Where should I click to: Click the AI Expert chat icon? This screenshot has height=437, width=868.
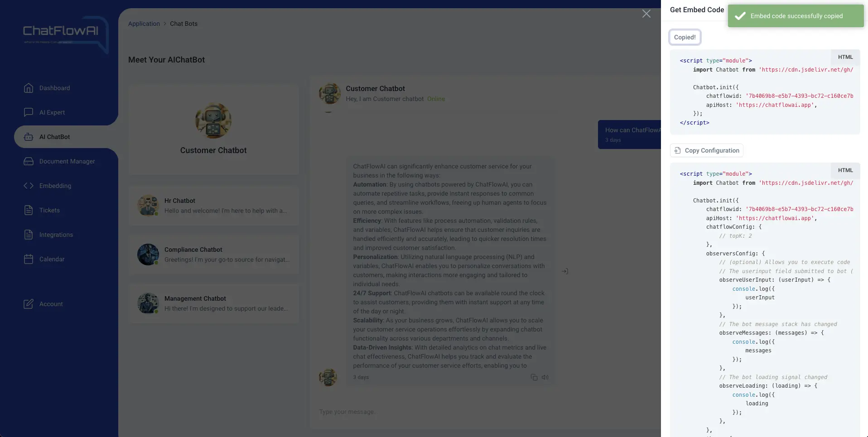(29, 112)
